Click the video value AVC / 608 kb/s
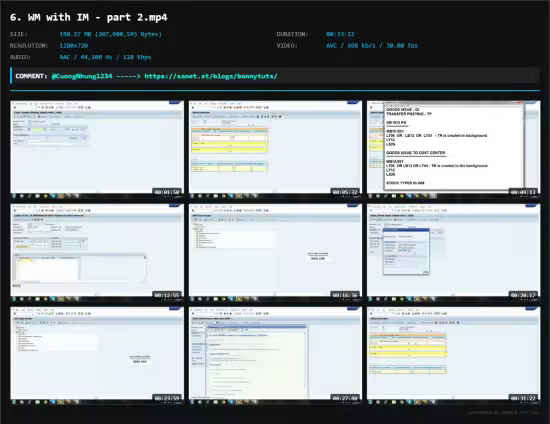Image resolution: width=550 pixels, height=424 pixels. pyautogui.click(x=372, y=46)
